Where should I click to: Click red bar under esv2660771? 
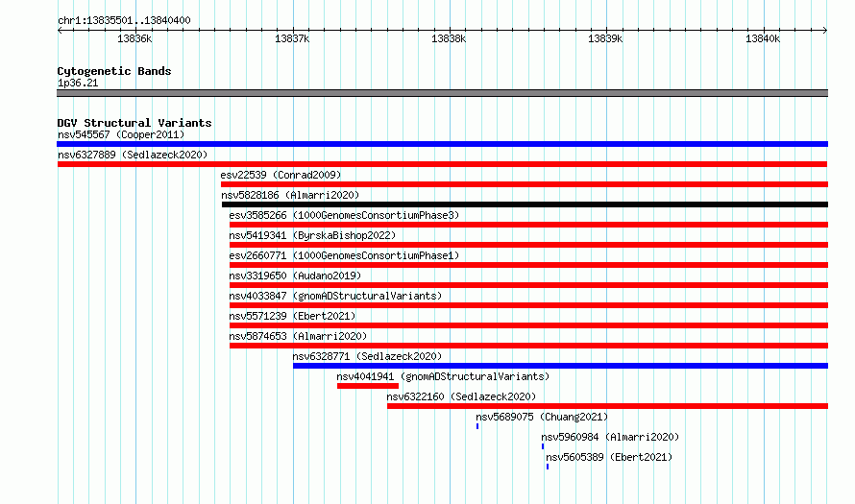529,265
